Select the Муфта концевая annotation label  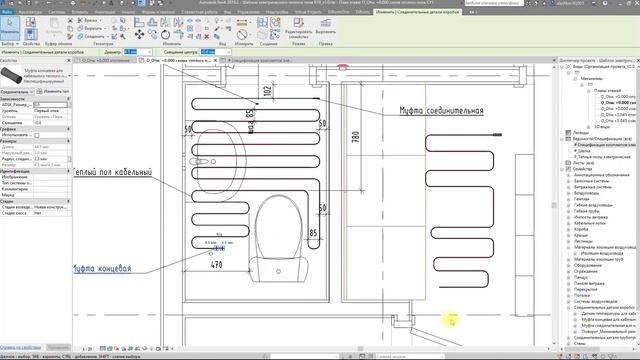click(102, 269)
